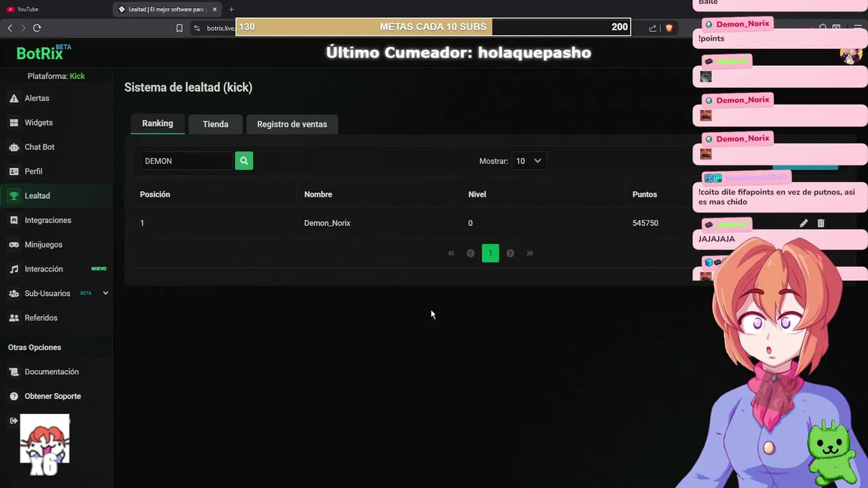
Task: Open the Referidos sidebar section
Action: pyautogui.click(x=41, y=318)
